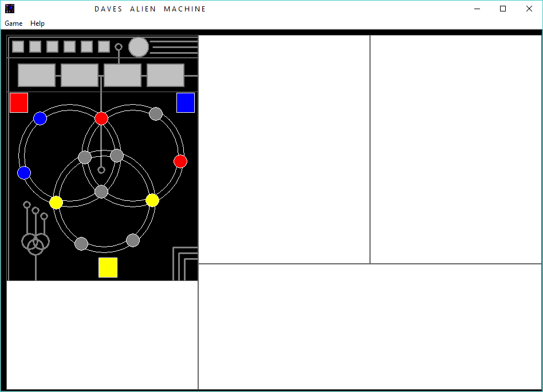Click the third small gray square in the top row
Screen dimensions: 543x392
pyautogui.click(x=52, y=47)
